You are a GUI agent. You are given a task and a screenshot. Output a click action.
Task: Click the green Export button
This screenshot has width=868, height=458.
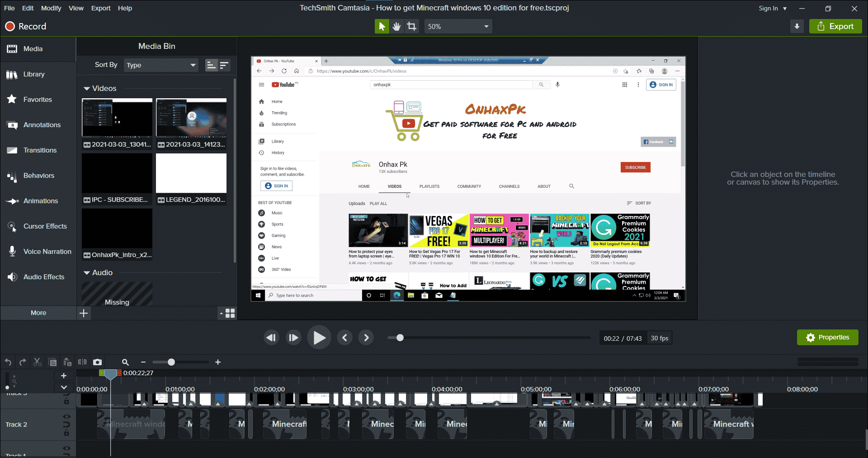(x=835, y=26)
